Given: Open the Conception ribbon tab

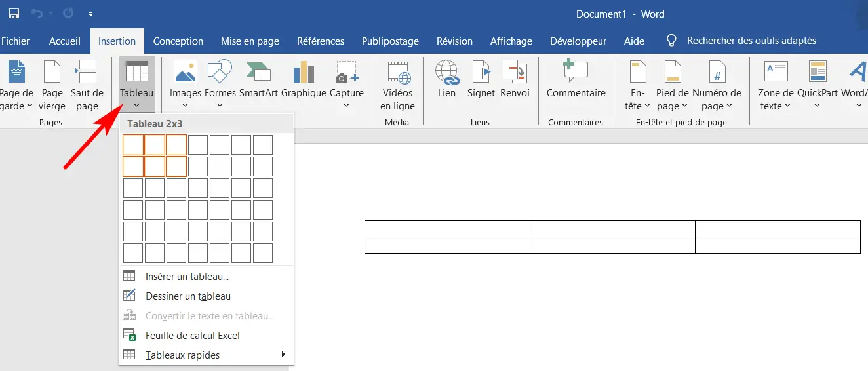Looking at the screenshot, I should coord(178,41).
